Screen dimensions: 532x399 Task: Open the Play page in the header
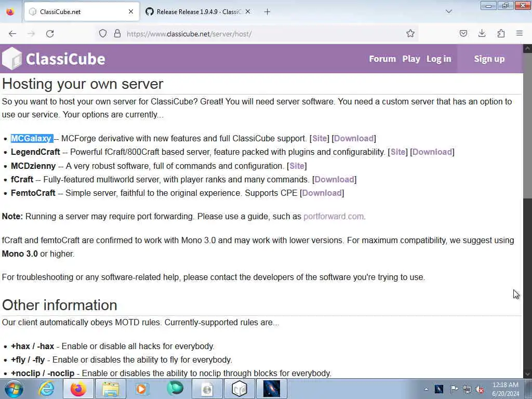[x=411, y=59]
